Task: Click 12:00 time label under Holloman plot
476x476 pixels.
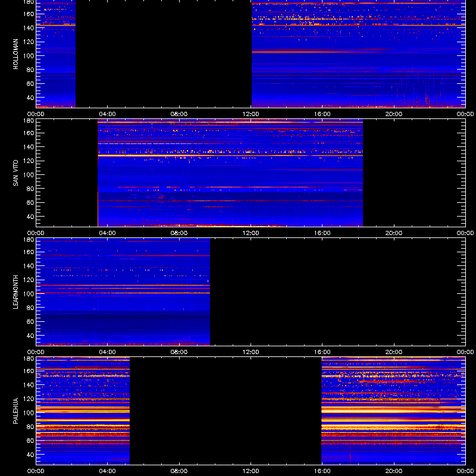Action: [x=250, y=114]
